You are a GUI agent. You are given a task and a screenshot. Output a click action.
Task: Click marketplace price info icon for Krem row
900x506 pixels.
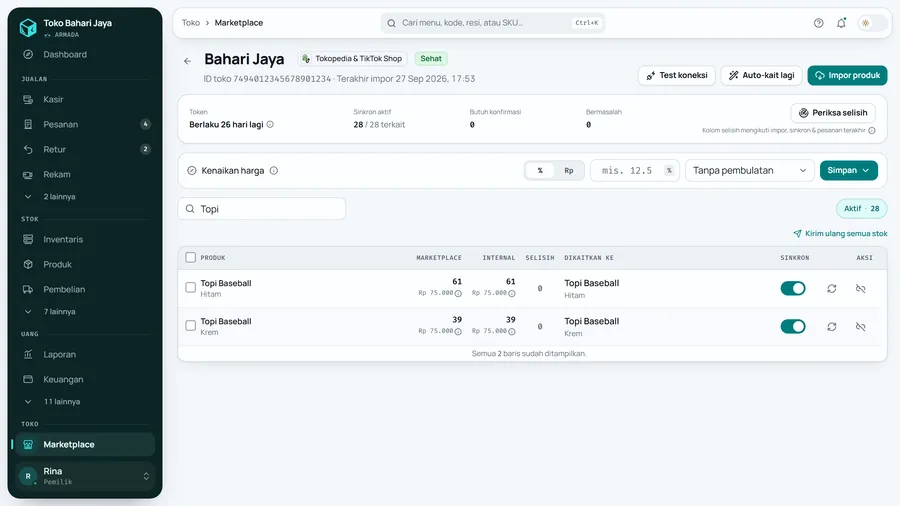coord(458,332)
